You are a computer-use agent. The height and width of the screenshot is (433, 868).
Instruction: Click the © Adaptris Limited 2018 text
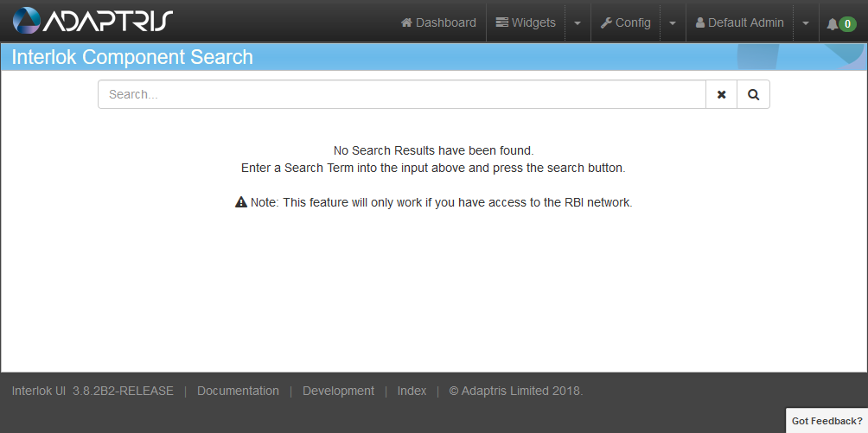516,391
